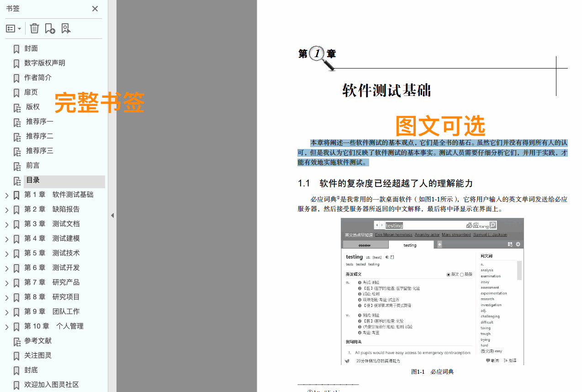Open the 前言 bookmark
The width and height of the screenshot is (582, 392).
34,165
